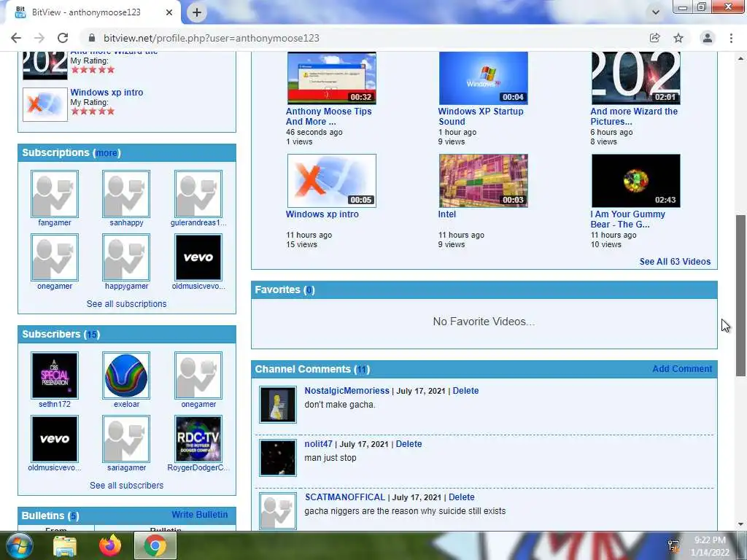747x560 pixels.
Task: Open RoygerDodgerC subscriber avatar
Action: [198, 438]
